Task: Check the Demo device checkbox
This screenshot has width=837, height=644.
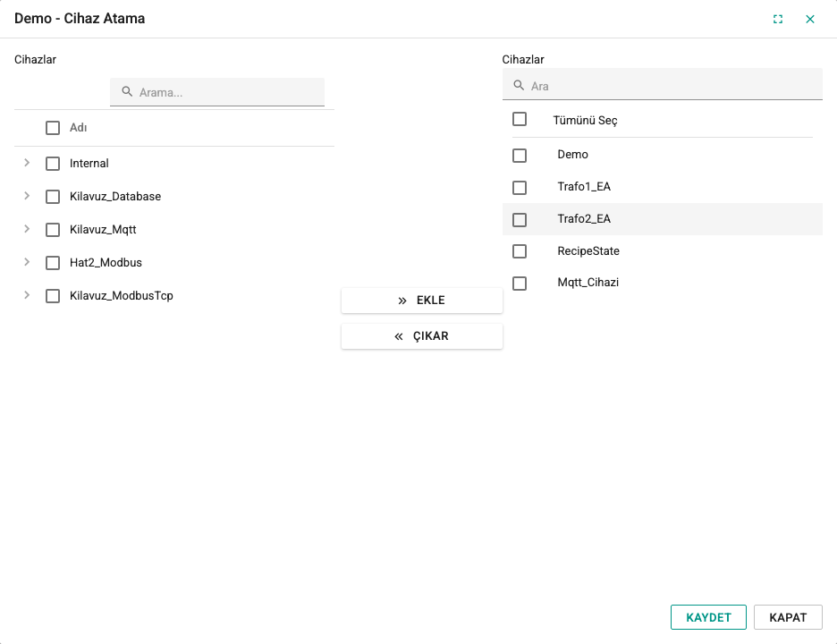Action: point(520,156)
